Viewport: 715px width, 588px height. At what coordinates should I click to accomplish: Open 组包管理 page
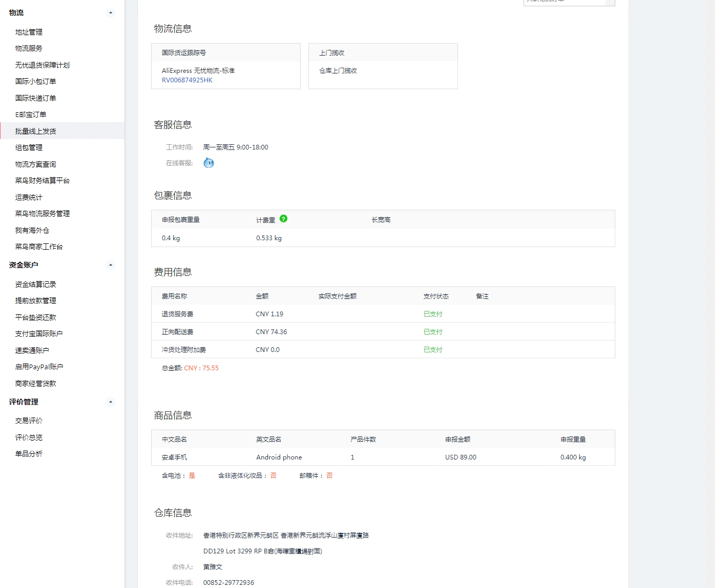tap(29, 147)
